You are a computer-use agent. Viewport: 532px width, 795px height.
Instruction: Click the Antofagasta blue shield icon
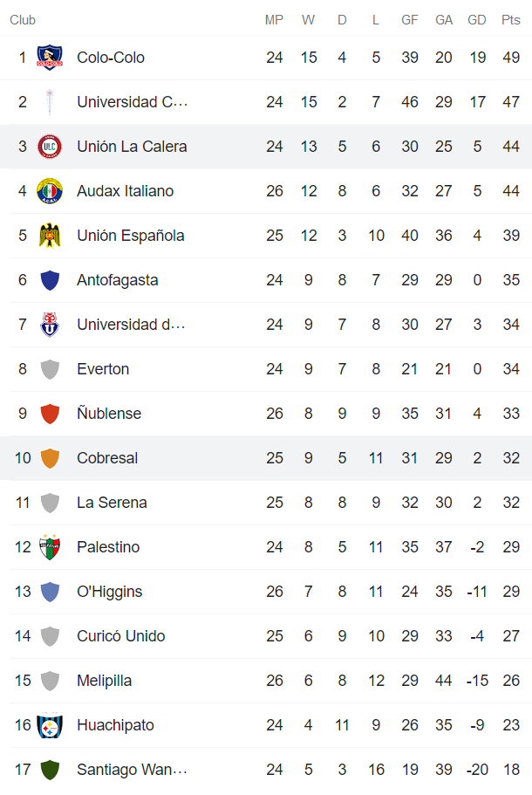click(50, 280)
